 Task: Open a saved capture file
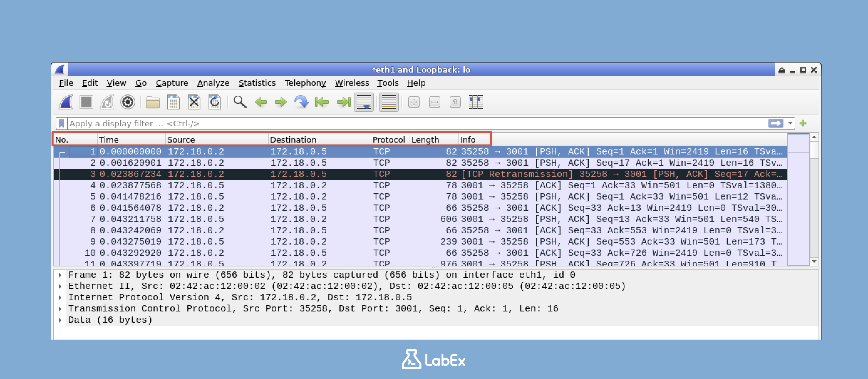pyautogui.click(x=153, y=102)
